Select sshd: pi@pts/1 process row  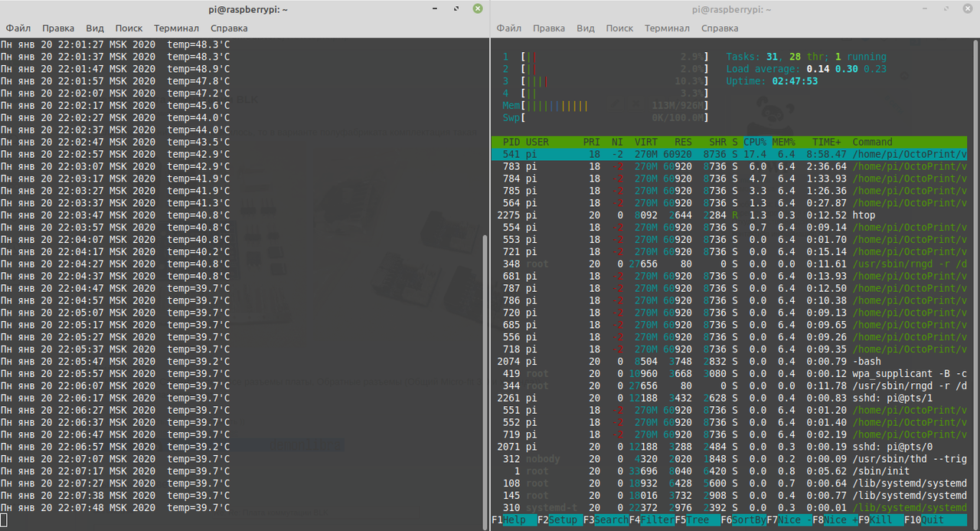(729, 398)
